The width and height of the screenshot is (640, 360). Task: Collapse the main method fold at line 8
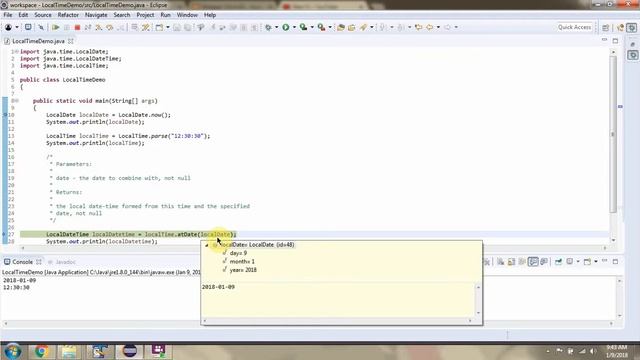pos(16,101)
